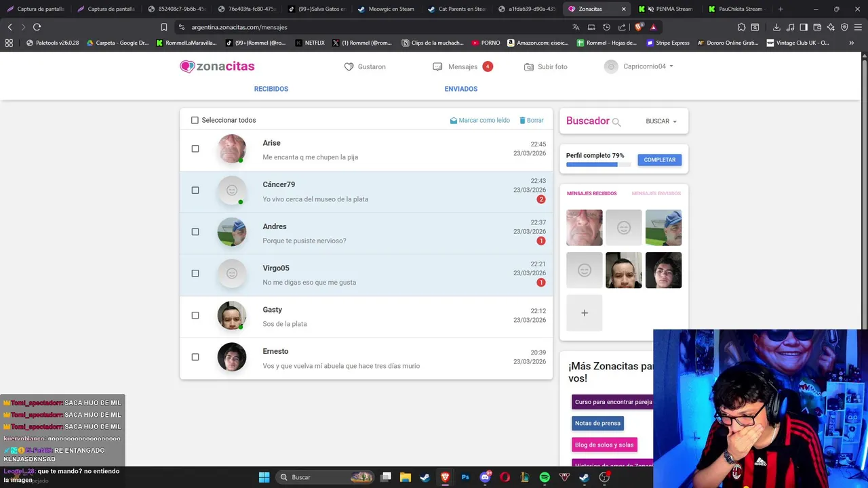Open OBS Studio from the taskbar
This screenshot has width=868, height=488.
click(x=604, y=477)
